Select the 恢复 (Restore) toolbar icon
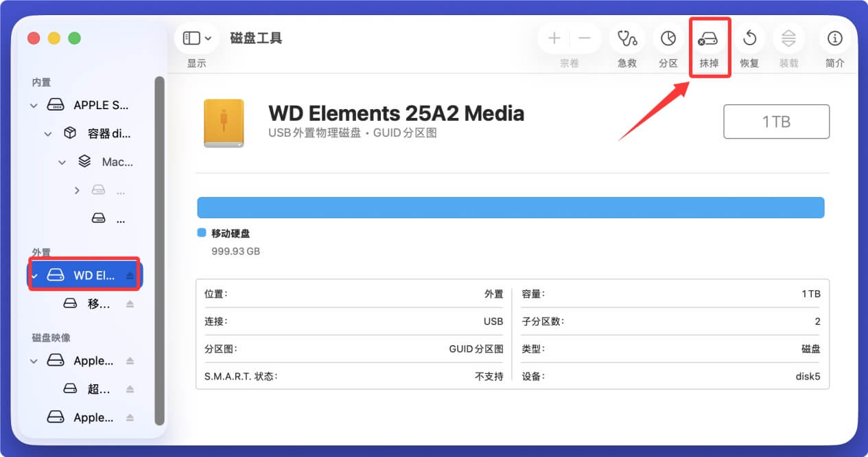Viewport: 868px width, 457px height. [749, 39]
